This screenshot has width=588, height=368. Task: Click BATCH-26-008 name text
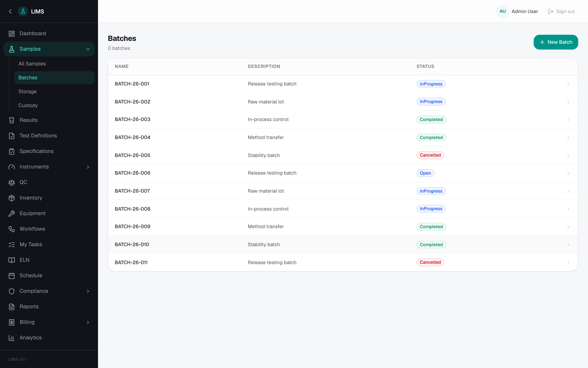[x=133, y=209]
